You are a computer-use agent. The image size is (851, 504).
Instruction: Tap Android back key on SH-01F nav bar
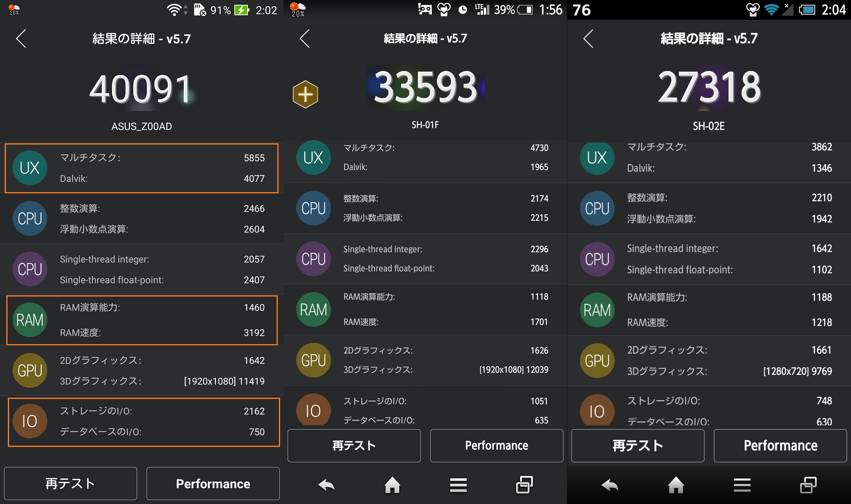pyautogui.click(x=327, y=485)
